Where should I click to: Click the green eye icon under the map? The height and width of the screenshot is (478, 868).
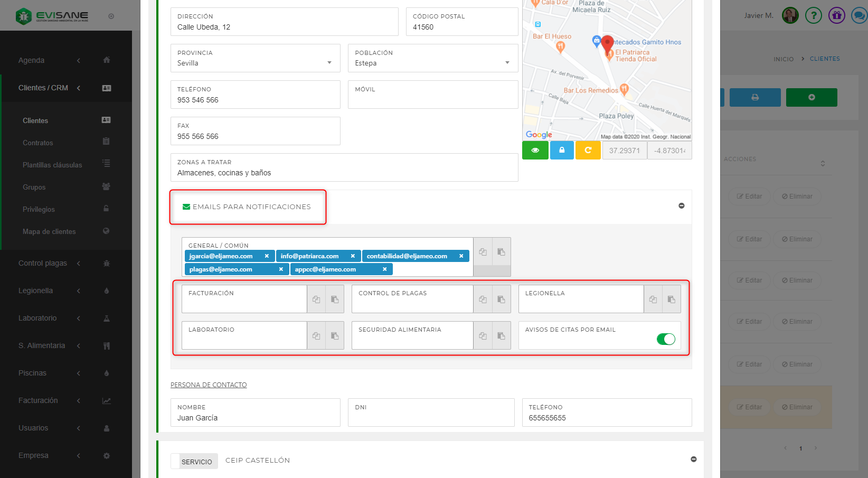[x=535, y=151]
